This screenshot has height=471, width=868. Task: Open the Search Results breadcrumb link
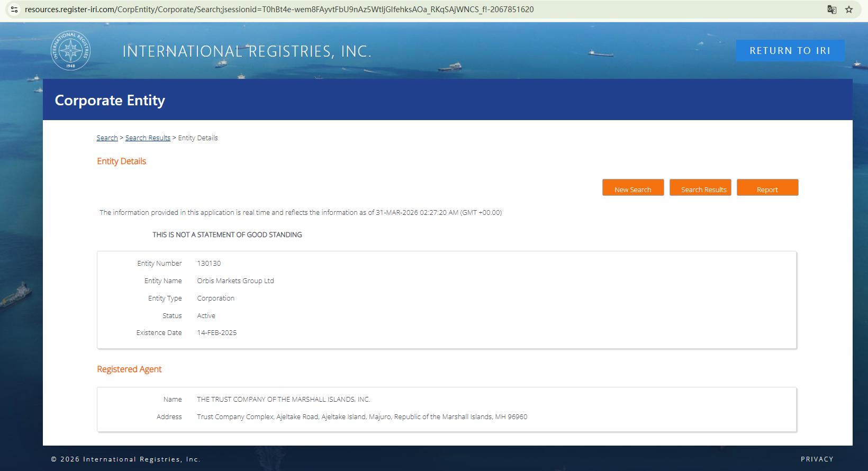point(148,138)
